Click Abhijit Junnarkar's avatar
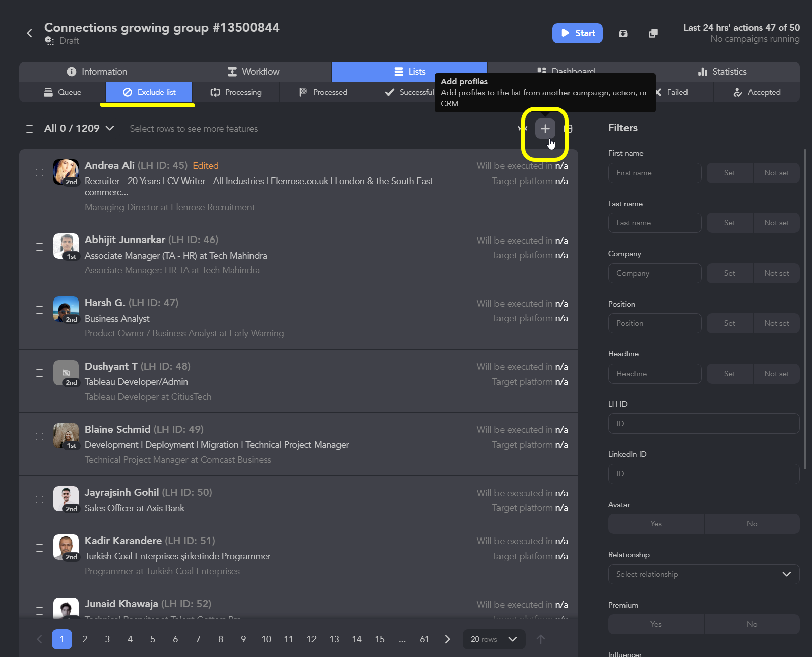This screenshot has height=657, width=812. point(66,246)
